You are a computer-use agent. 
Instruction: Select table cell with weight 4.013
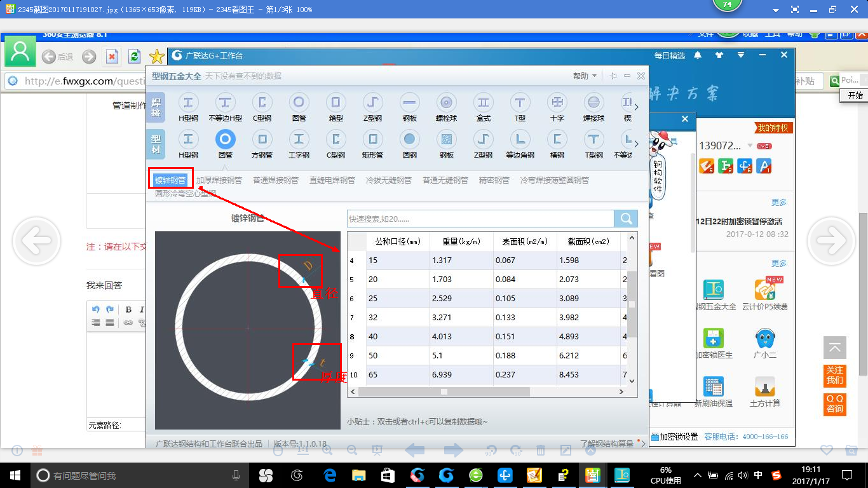point(461,337)
